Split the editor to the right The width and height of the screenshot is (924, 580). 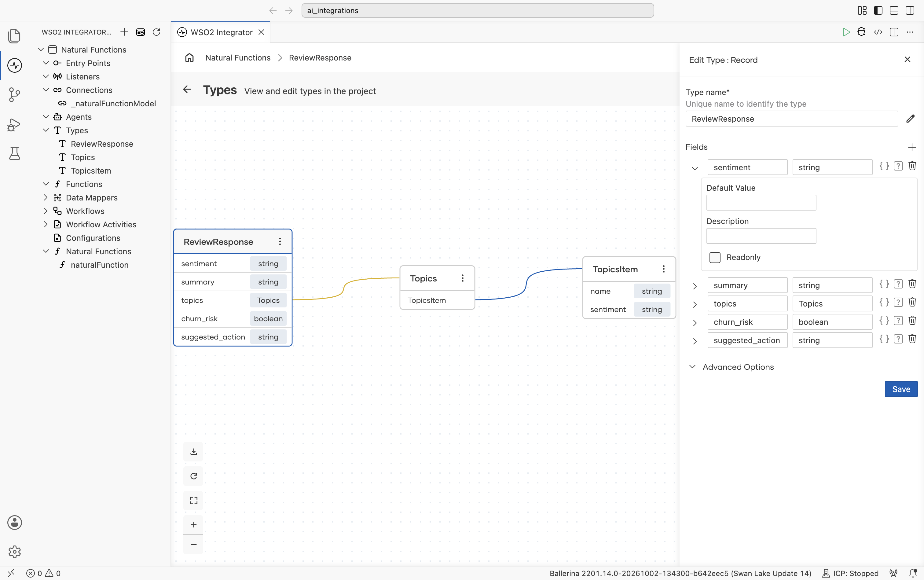pyautogui.click(x=894, y=32)
